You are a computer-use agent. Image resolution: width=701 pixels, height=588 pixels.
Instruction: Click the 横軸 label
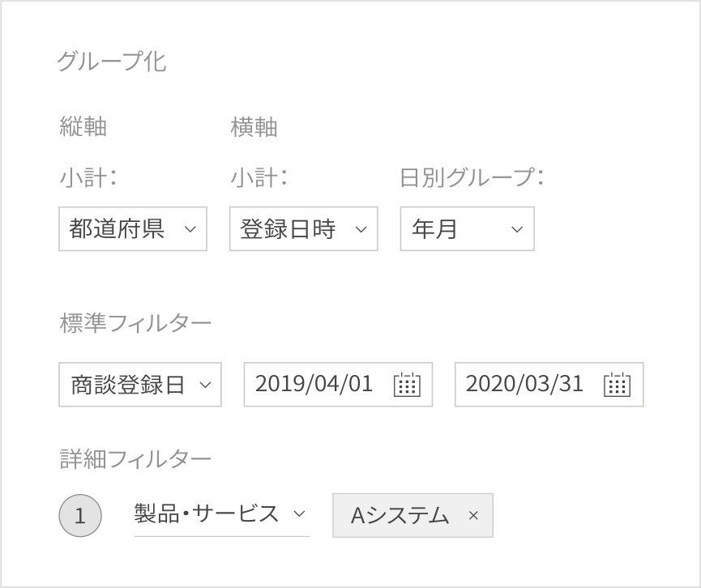254,127
